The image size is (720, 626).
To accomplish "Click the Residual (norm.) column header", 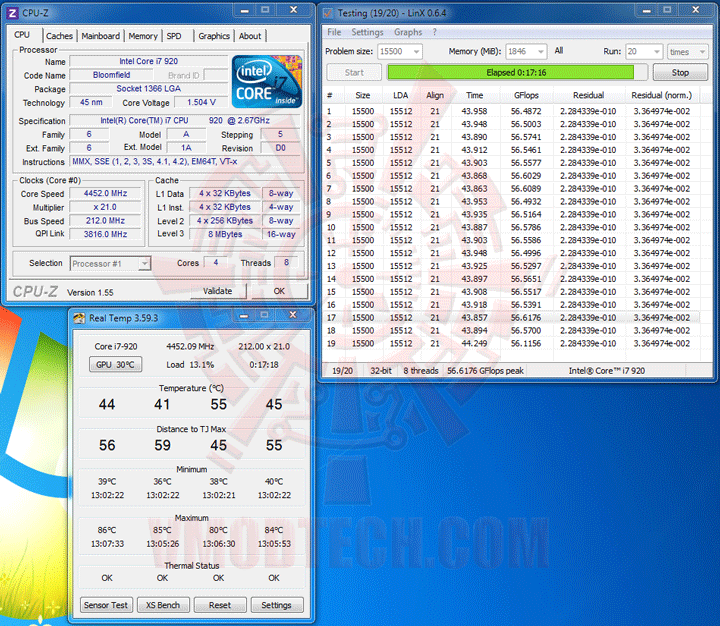I will [x=661, y=95].
